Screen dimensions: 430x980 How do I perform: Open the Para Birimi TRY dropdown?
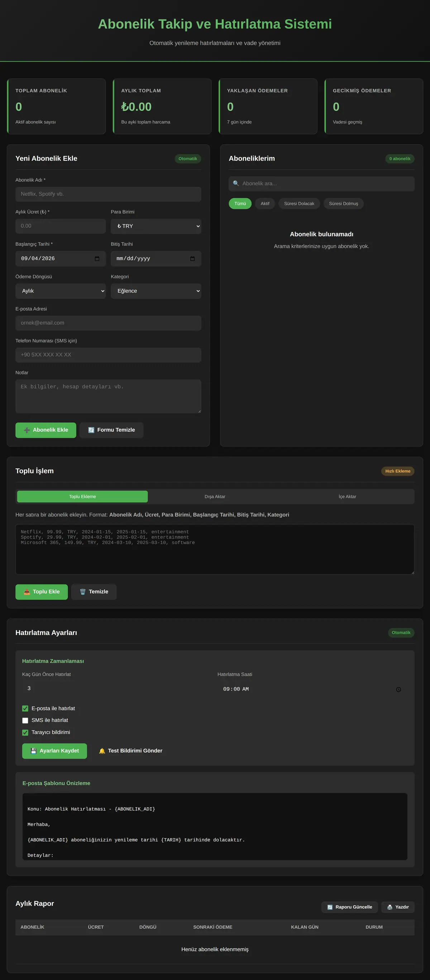tap(156, 226)
